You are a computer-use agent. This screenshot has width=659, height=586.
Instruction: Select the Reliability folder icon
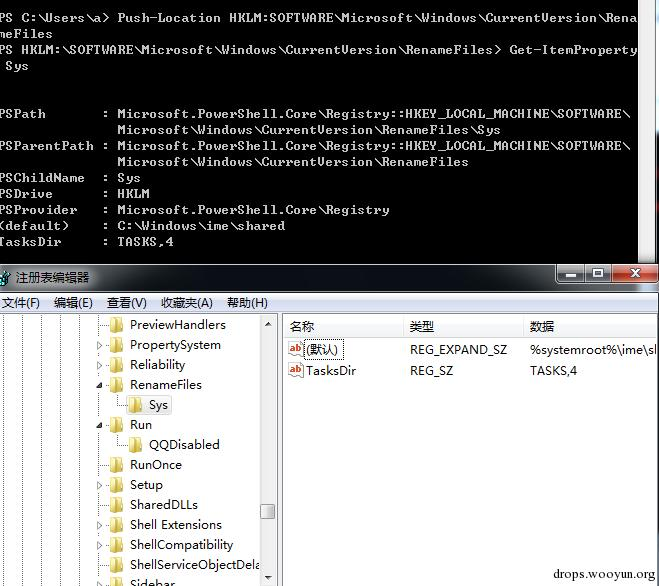116,365
